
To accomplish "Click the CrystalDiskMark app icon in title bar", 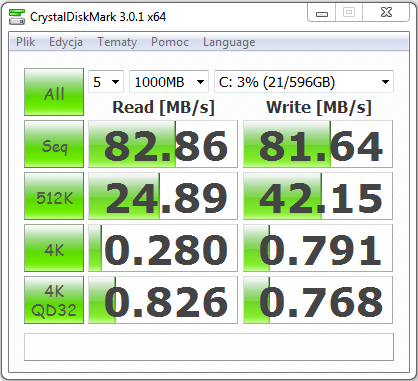I will (17, 17).
